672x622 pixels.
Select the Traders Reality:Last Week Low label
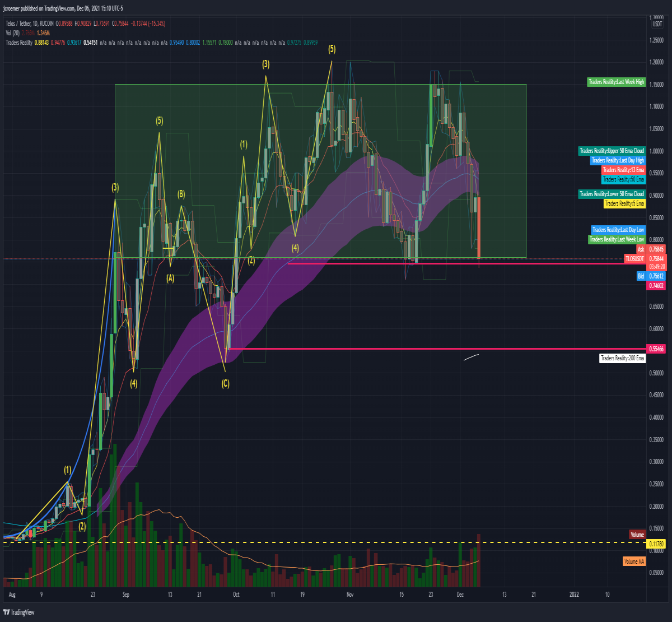[x=617, y=239]
